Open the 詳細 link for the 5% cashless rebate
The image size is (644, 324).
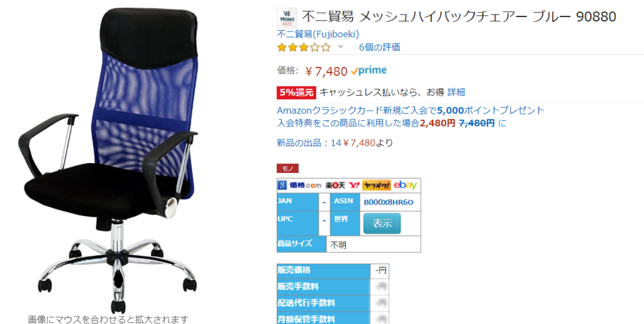coord(457,92)
